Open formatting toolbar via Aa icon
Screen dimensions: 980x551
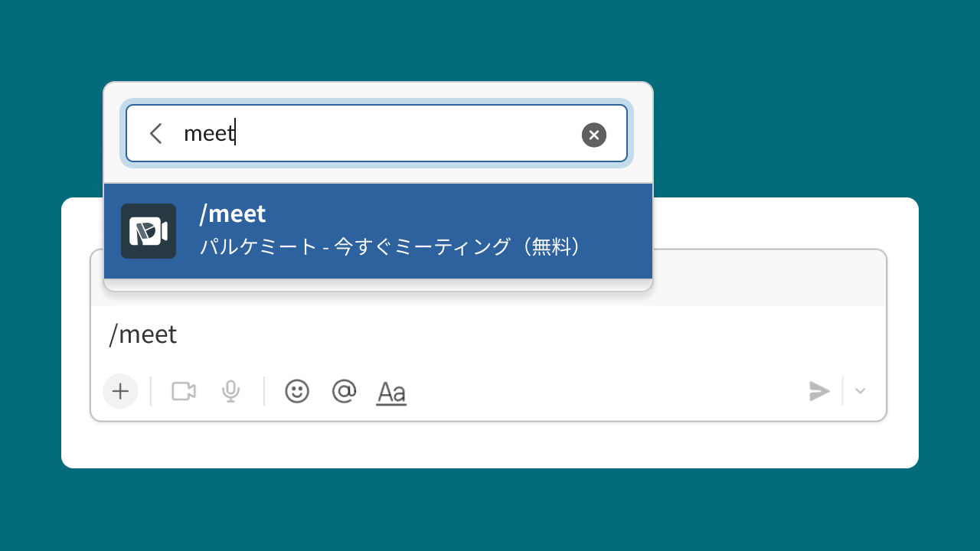[x=391, y=391]
